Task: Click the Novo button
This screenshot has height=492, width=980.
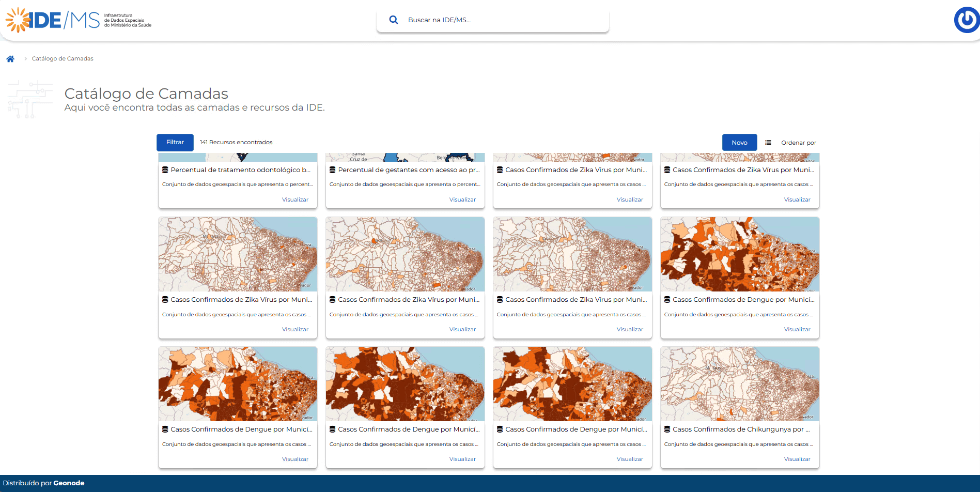Action: (739, 142)
